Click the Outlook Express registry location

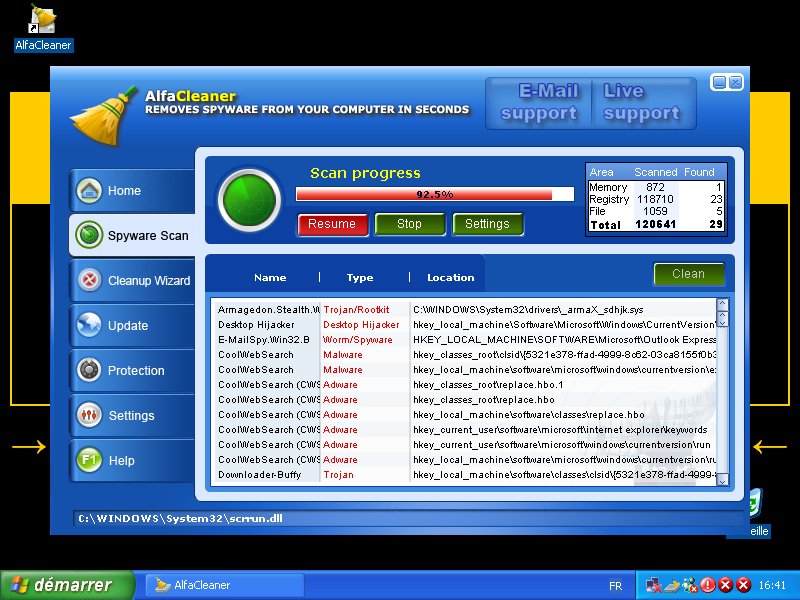click(564, 340)
